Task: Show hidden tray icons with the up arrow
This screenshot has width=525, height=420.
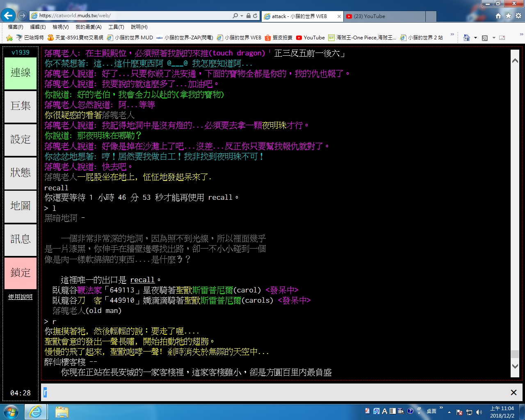Action: (x=449, y=412)
